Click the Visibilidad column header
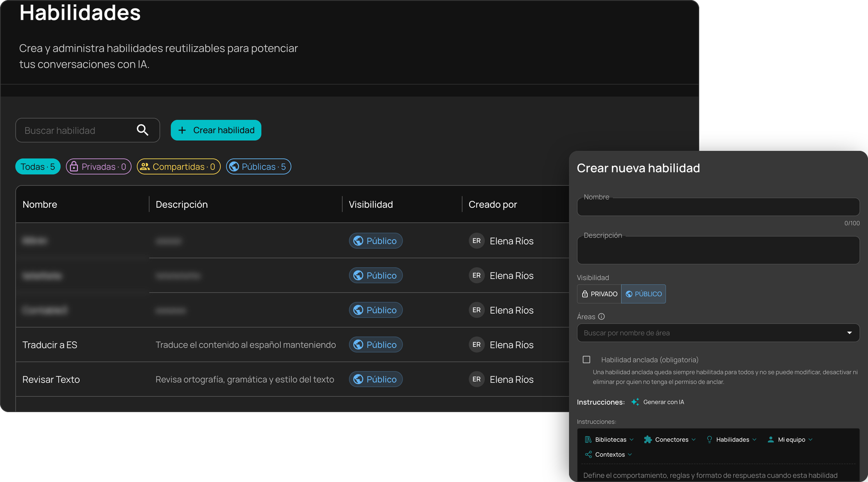This screenshot has width=868, height=482. pos(371,204)
